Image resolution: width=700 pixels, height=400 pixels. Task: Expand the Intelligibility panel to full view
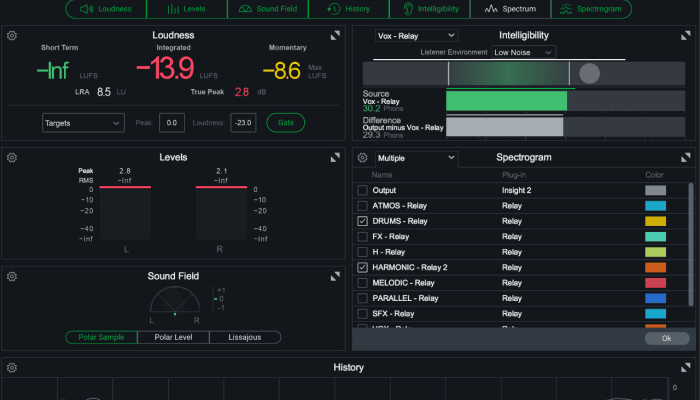(685, 36)
